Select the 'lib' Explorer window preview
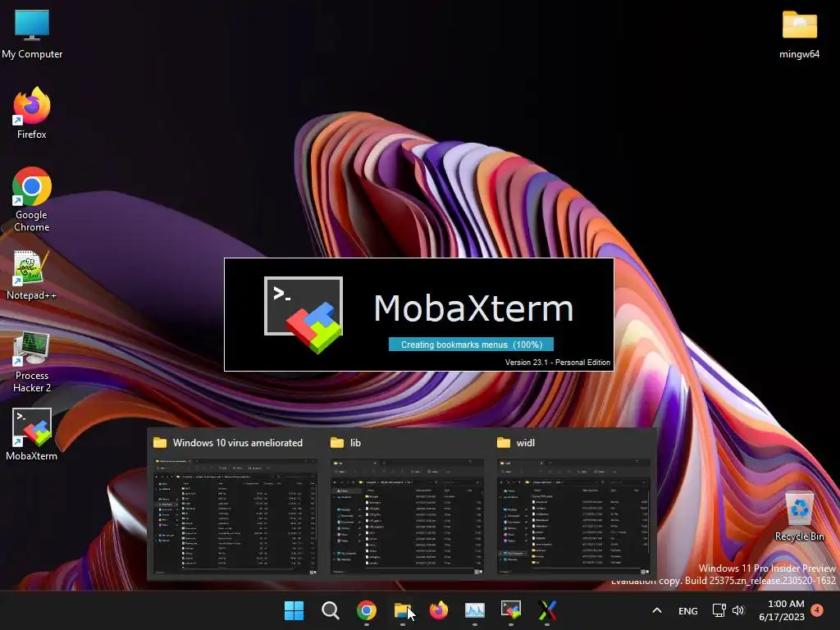 tap(407, 517)
